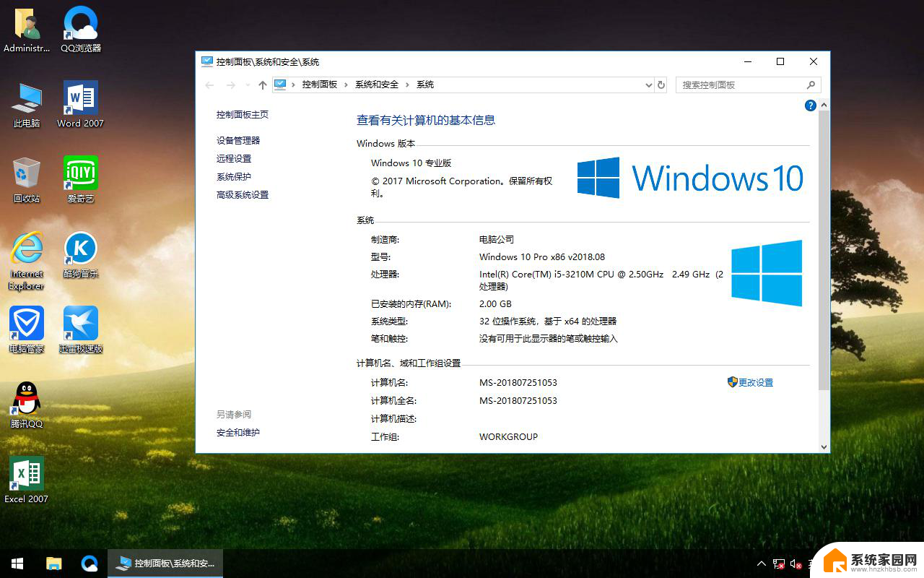Select the 回收站 recycle bin icon
Viewport: 924px width, 578px height.
(27, 180)
